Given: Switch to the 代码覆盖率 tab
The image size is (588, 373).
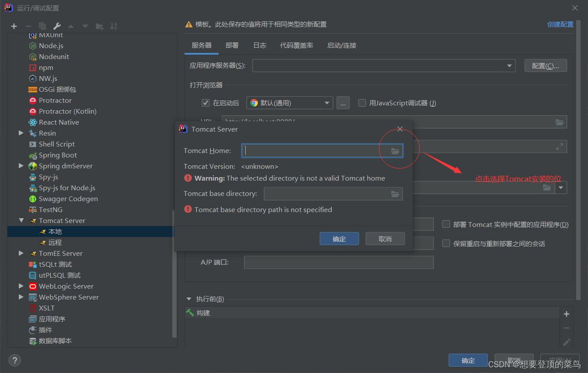Looking at the screenshot, I should point(297,45).
